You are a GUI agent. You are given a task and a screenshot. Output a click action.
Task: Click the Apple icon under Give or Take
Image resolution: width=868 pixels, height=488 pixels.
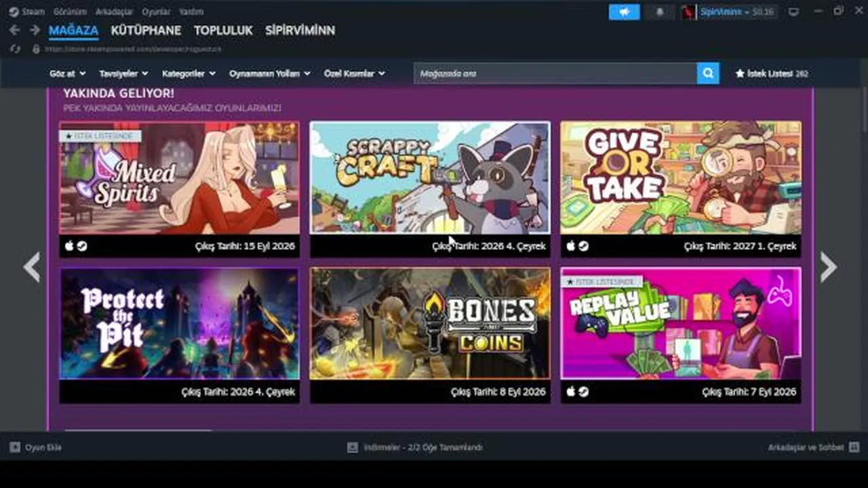[x=571, y=246]
